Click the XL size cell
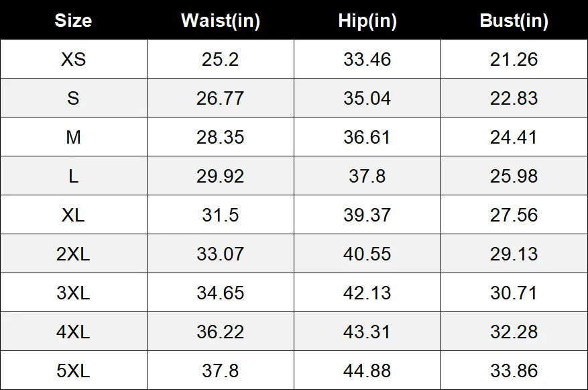The height and width of the screenshot is (390, 588). click(x=73, y=215)
